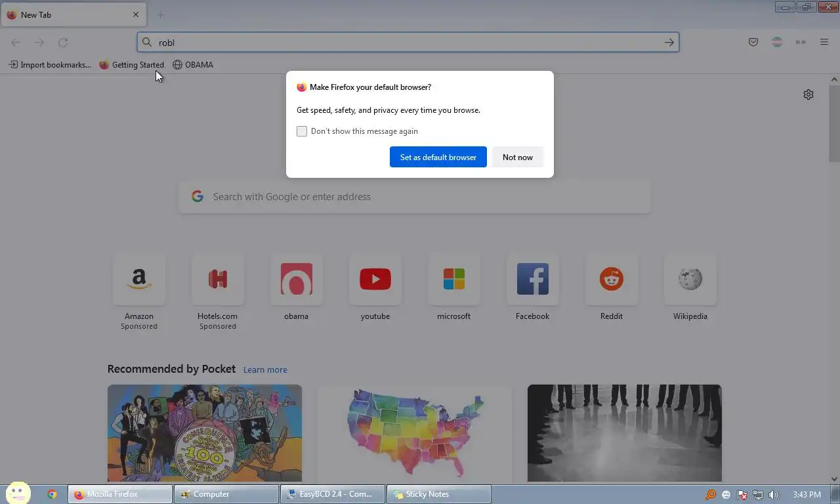
Task: Click the Action Center flag tray icon
Action: click(742, 495)
